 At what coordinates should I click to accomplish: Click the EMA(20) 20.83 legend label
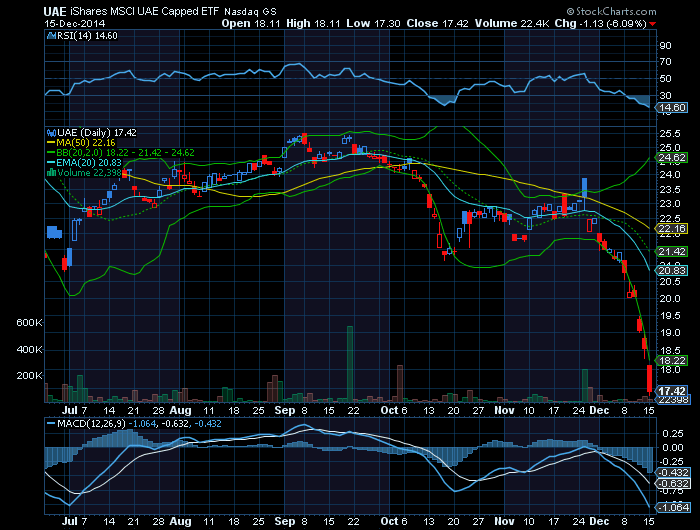(89, 163)
